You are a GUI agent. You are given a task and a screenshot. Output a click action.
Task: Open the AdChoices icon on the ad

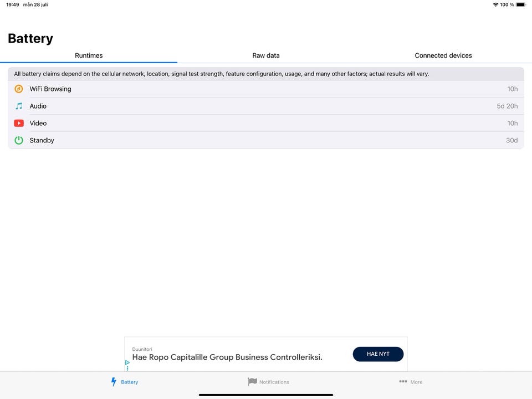(127, 362)
